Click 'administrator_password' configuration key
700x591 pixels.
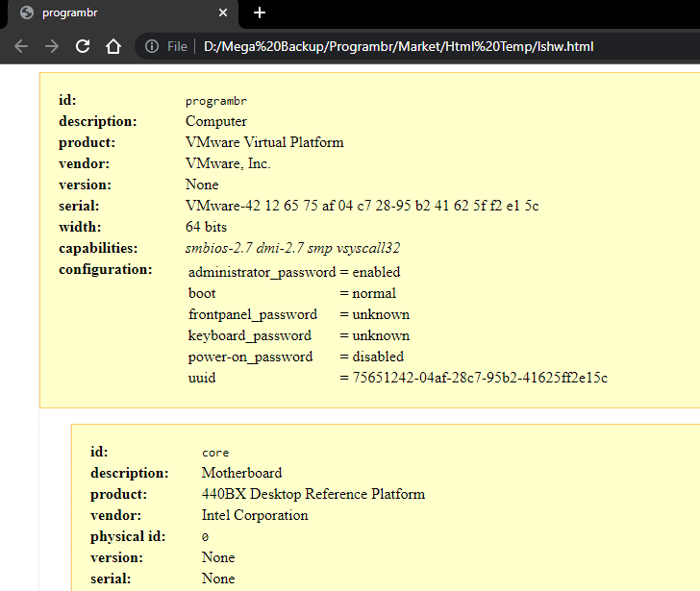pyautogui.click(x=262, y=272)
